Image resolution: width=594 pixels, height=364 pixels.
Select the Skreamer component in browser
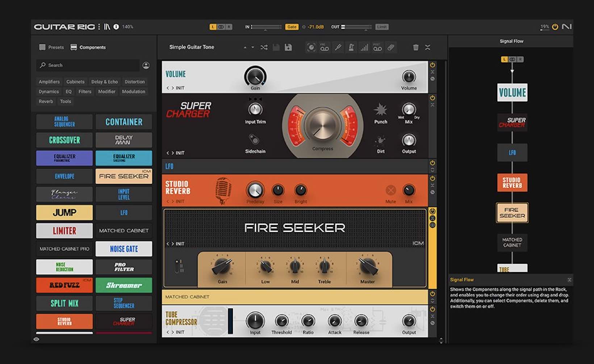tap(124, 285)
